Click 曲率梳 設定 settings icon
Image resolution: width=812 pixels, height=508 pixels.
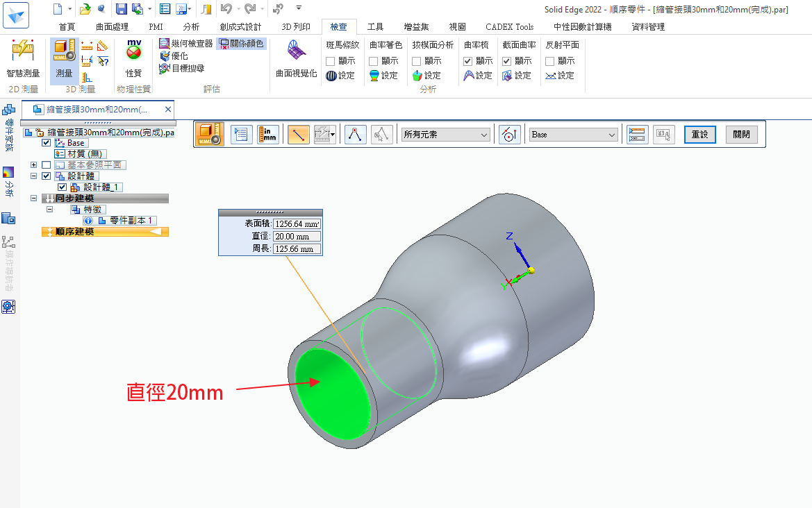click(469, 75)
